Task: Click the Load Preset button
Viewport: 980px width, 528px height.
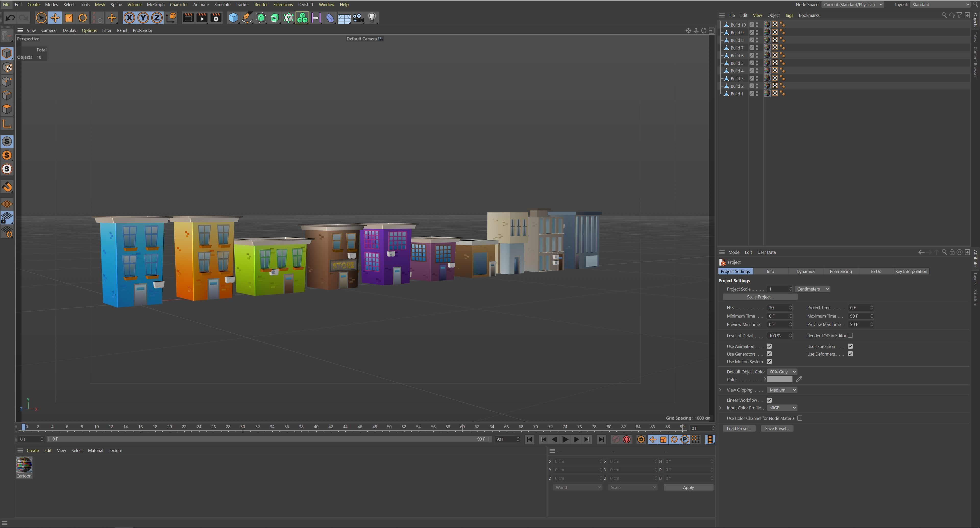Action: click(x=739, y=429)
